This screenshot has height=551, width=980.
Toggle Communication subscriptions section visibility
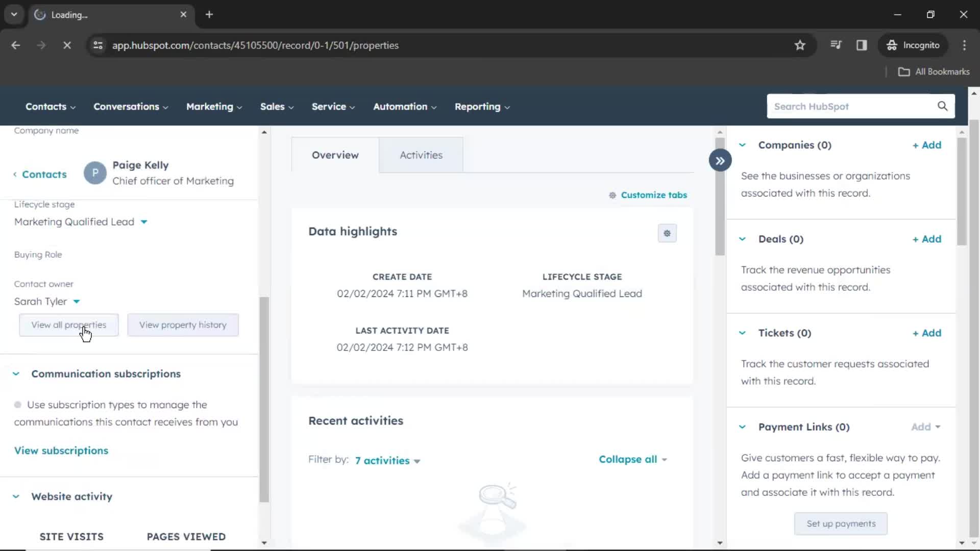pyautogui.click(x=15, y=373)
